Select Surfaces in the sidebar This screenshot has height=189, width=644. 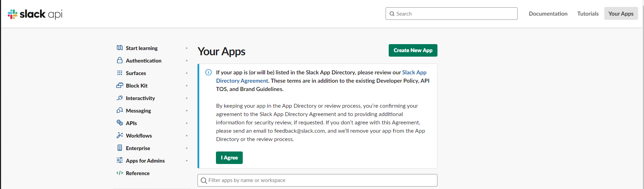click(136, 73)
